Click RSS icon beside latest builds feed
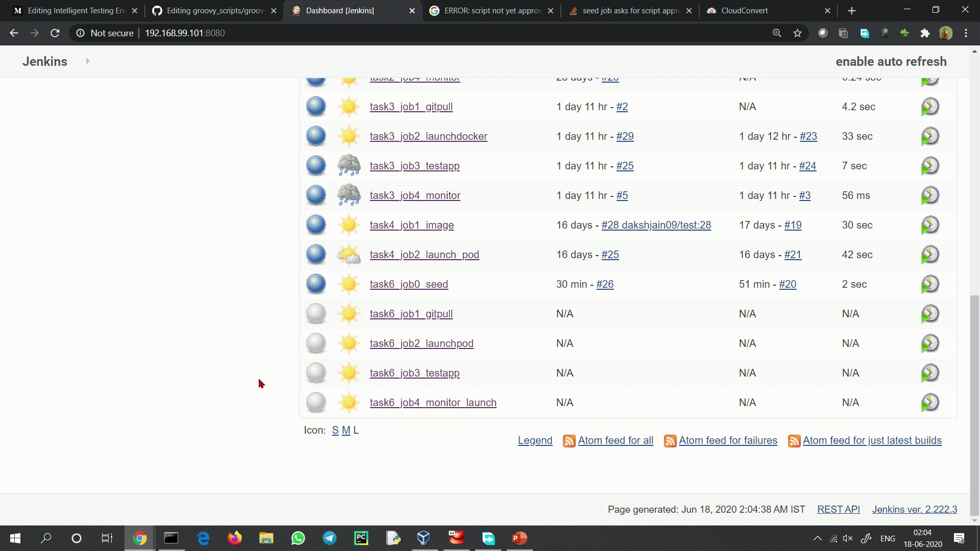 click(794, 441)
